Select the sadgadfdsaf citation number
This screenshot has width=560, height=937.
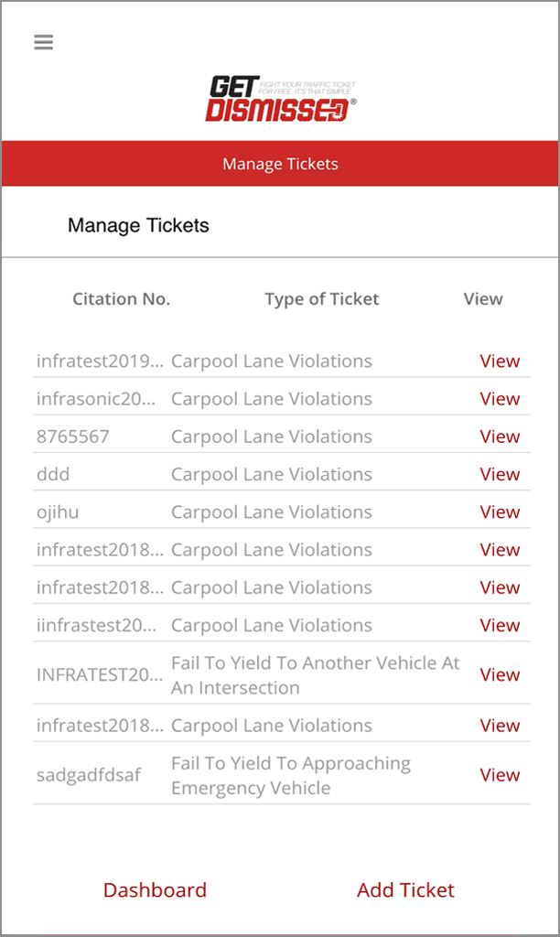(x=89, y=775)
